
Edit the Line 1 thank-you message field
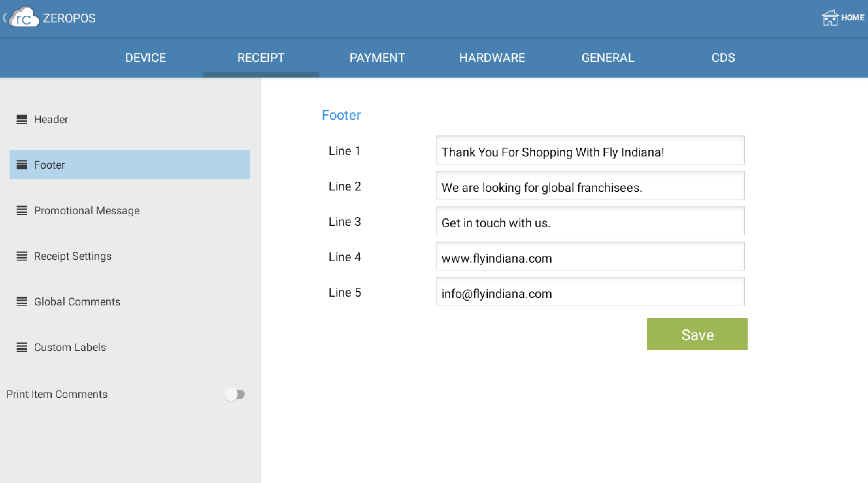coord(590,150)
